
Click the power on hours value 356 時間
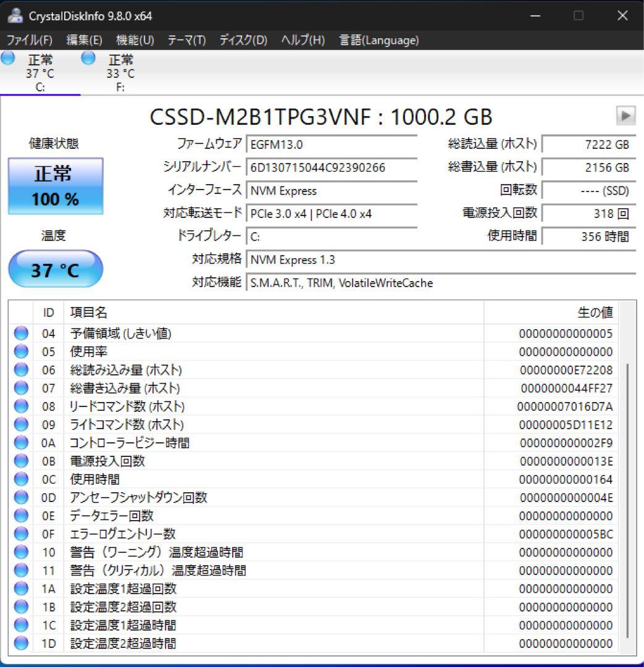[589, 237]
